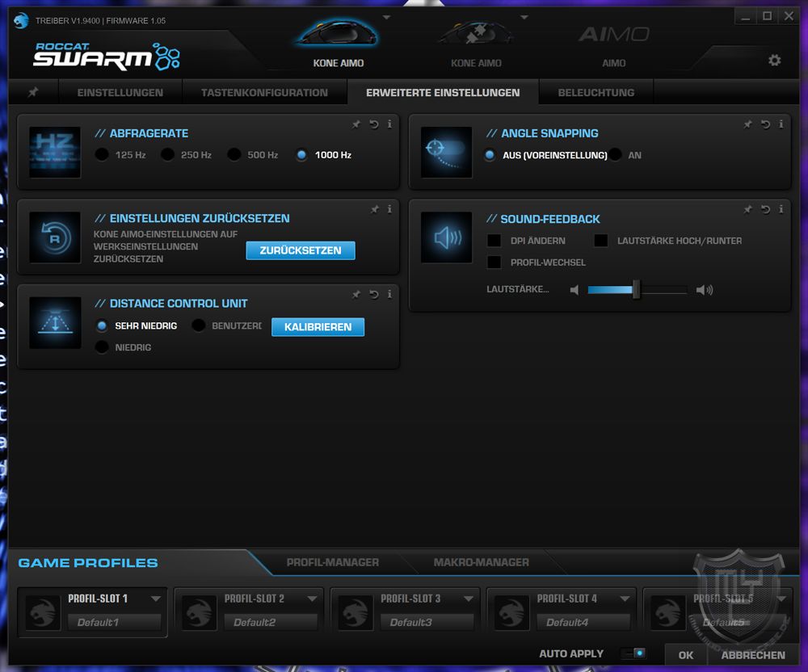The height and width of the screenshot is (672, 808).
Task: Open the Profil-Slot 2 dropdown
Action: [x=312, y=598]
